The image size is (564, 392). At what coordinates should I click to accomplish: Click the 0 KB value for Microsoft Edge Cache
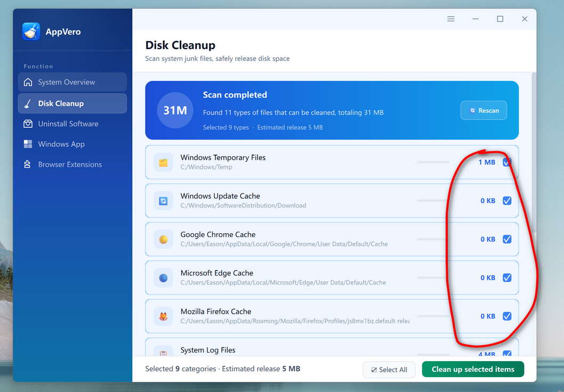click(488, 277)
